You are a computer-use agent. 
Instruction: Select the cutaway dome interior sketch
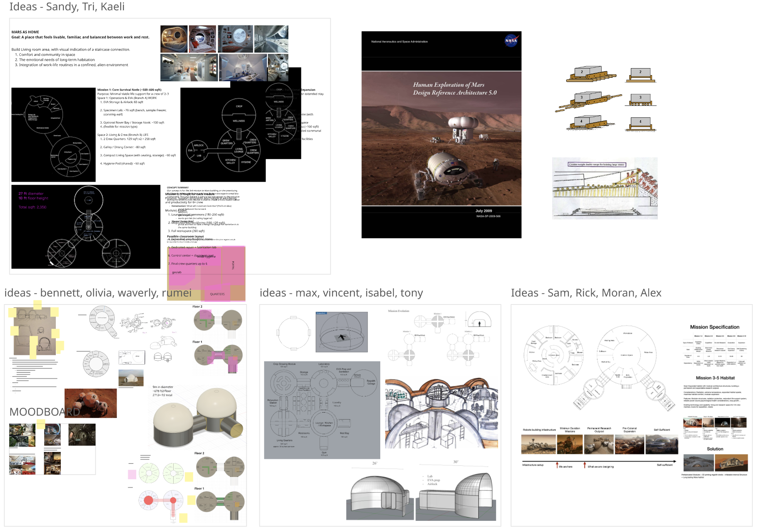[x=441, y=414]
